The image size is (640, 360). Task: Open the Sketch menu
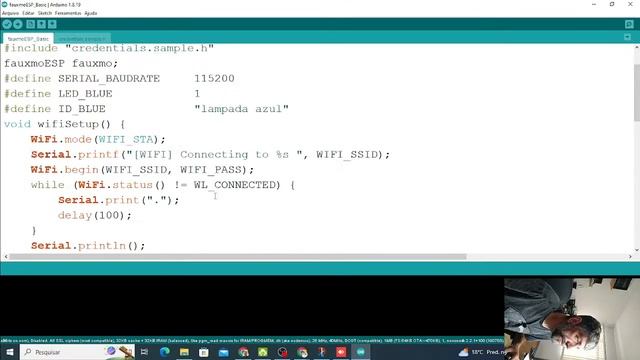pyautogui.click(x=45, y=13)
